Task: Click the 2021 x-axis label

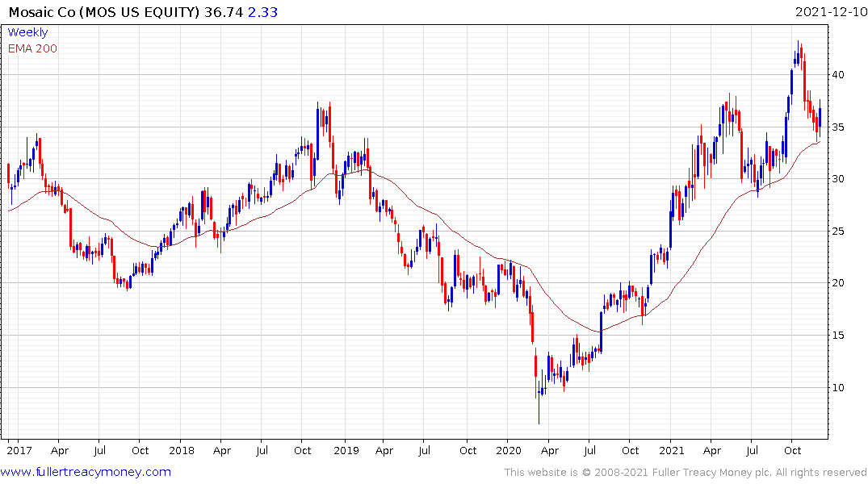Action: pyautogui.click(x=672, y=450)
